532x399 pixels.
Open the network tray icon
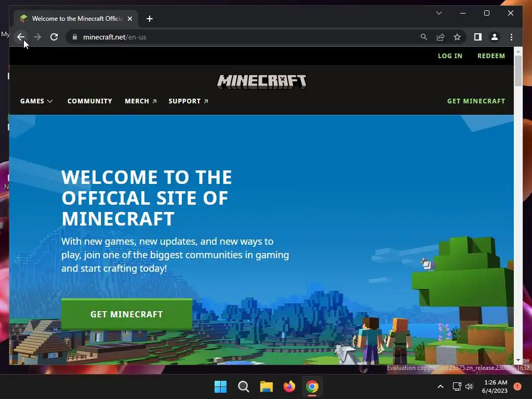click(x=457, y=387)
